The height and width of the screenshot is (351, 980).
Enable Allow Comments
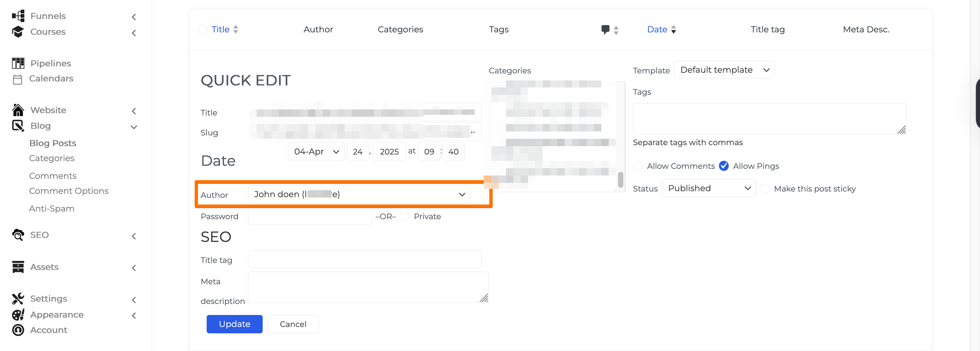pos(638,165)
